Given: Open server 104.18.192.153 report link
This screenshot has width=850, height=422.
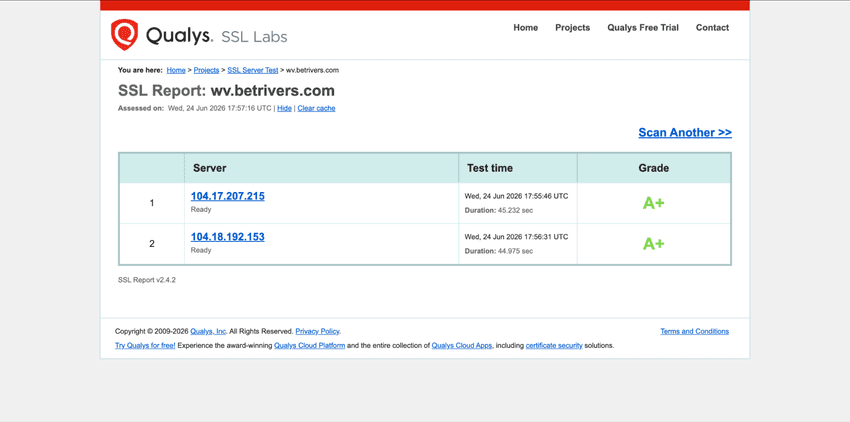Looking at the screenshot, I should coord(228,237).
